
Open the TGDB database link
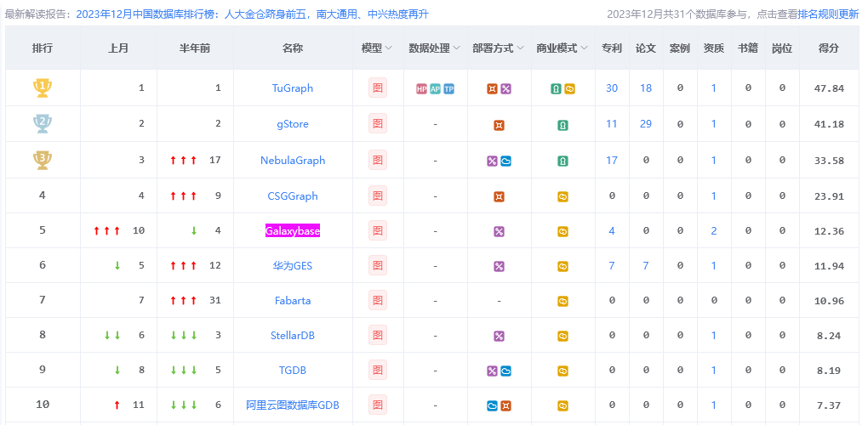[293, 371]
